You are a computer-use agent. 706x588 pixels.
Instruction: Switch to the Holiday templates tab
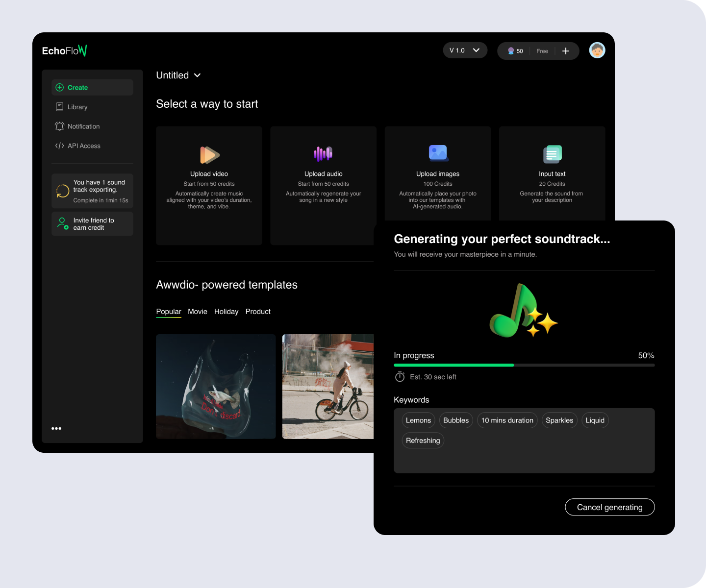pos(226,312)
